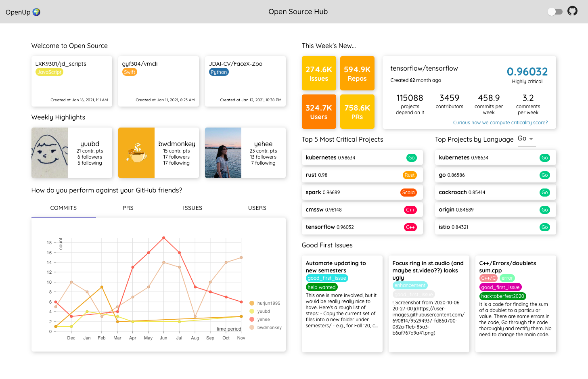Viewport: 588px width, 379px height.
Task: Open the criticality score explanation link
Action: [x=500, y=123]
